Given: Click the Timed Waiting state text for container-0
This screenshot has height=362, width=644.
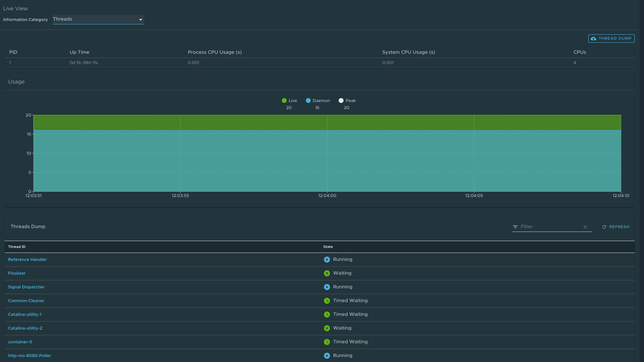Looking at the screenshot, I should pyautogui.click(x=350, y=342).
